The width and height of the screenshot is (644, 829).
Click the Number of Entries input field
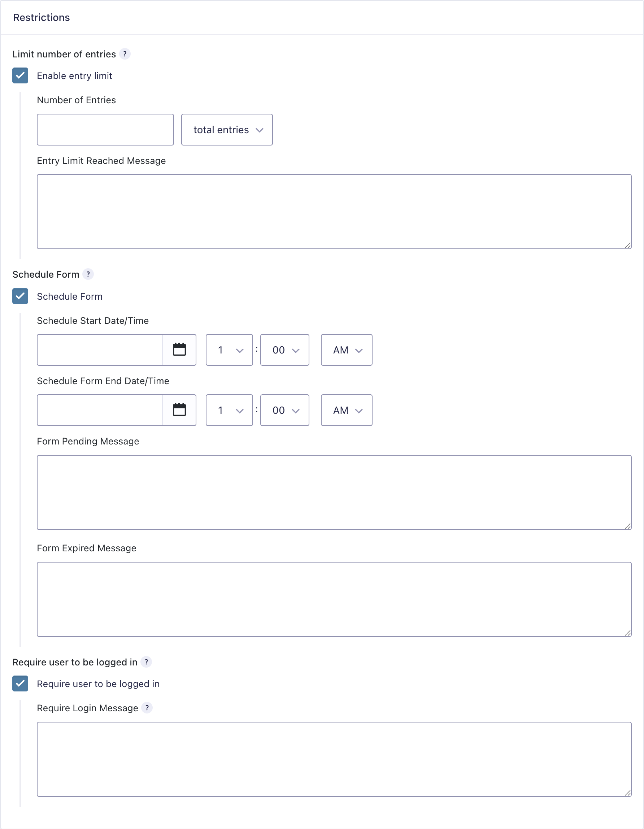[x=105, y=129]
